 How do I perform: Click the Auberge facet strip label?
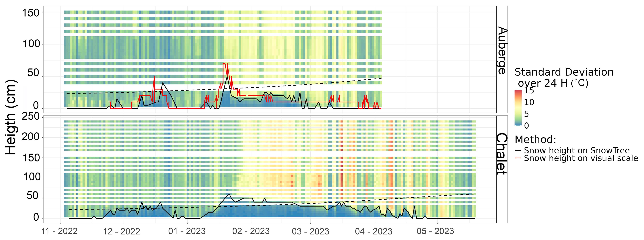[502, 51]
